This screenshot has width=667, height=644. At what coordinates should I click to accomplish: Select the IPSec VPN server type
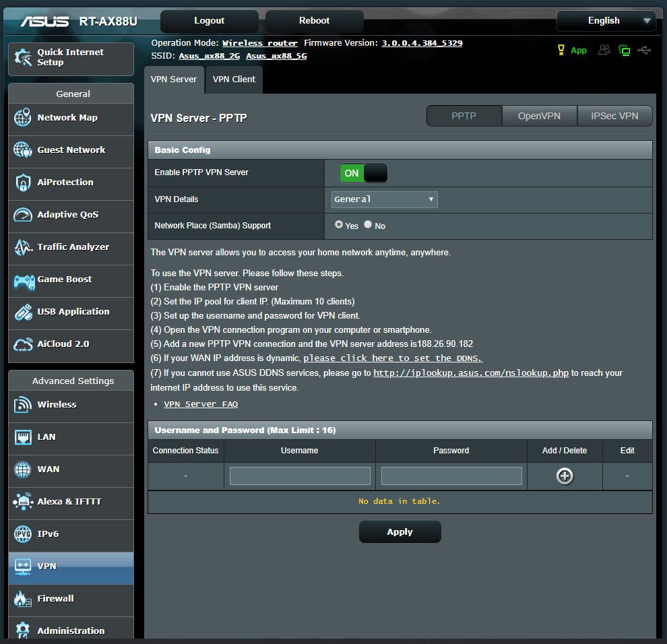click(614, 116)
